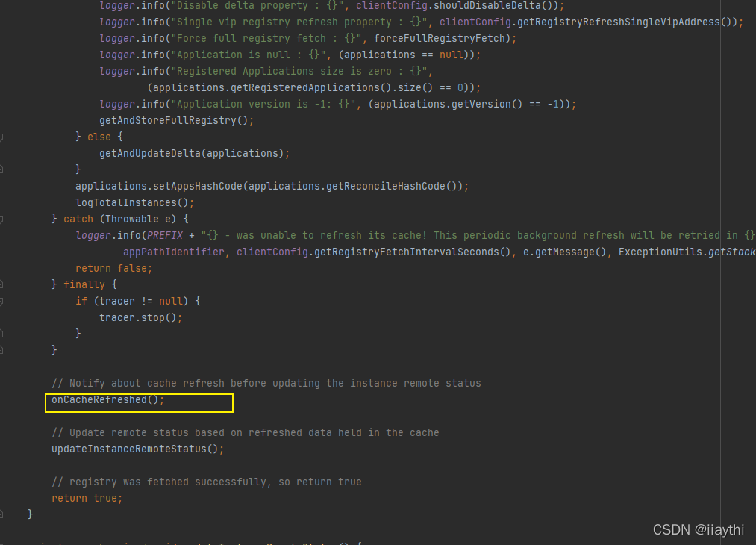The width and height of the screenshot is (756, 545).
Task: Click the if keyword before tracer
Action: (81, 301)
